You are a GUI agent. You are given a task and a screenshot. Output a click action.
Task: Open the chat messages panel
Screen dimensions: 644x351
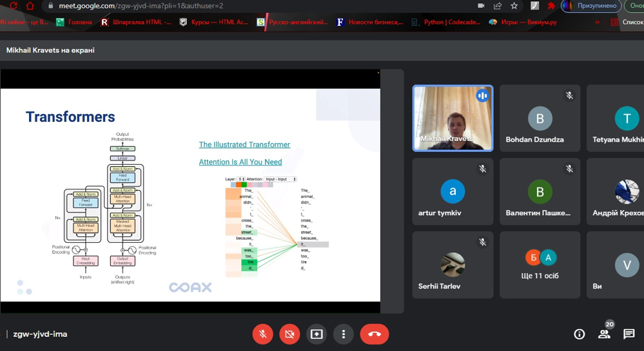tap(629, 334)
